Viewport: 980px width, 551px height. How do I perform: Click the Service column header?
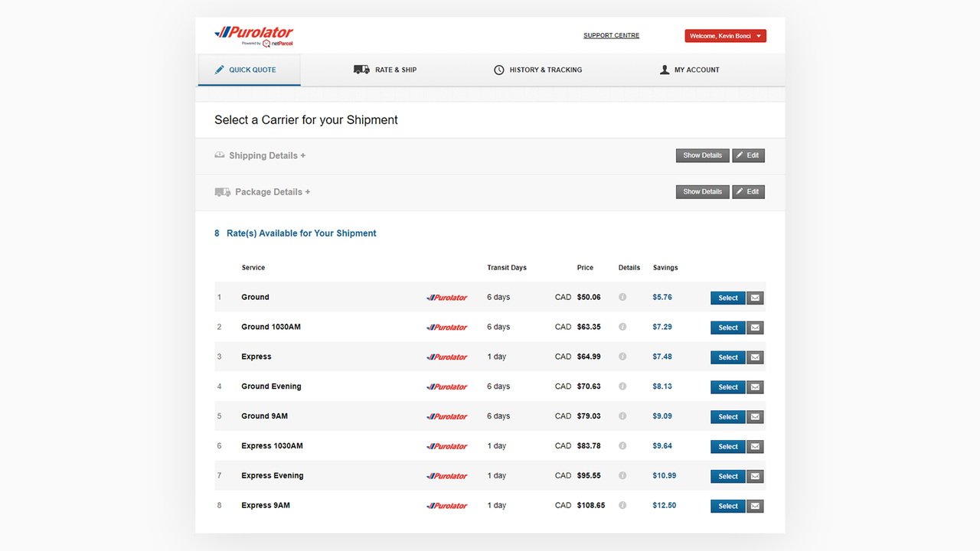253,268
